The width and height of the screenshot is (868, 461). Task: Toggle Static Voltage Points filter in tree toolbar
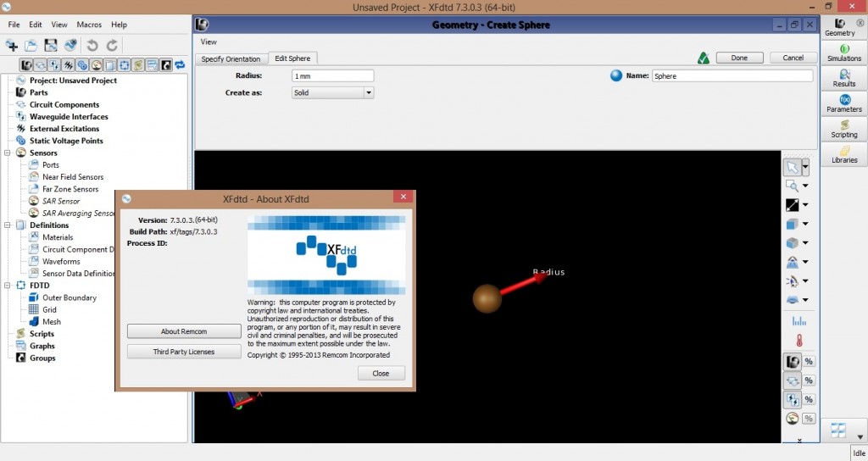click(x=82, y=65)
